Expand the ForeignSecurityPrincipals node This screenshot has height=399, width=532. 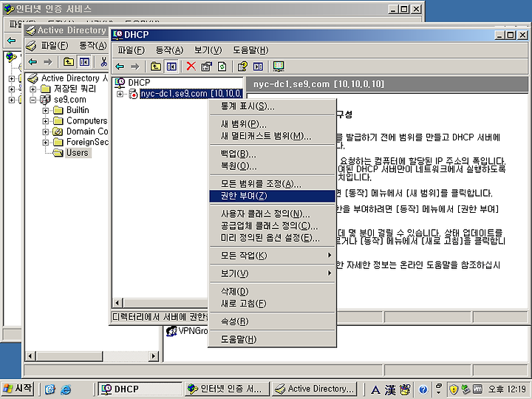click(46, 142)
